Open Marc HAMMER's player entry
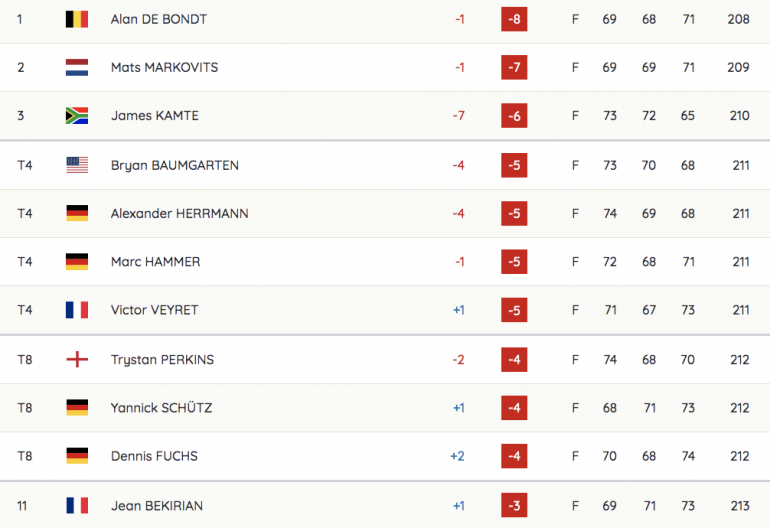770x528 pixels. (156, 262)
